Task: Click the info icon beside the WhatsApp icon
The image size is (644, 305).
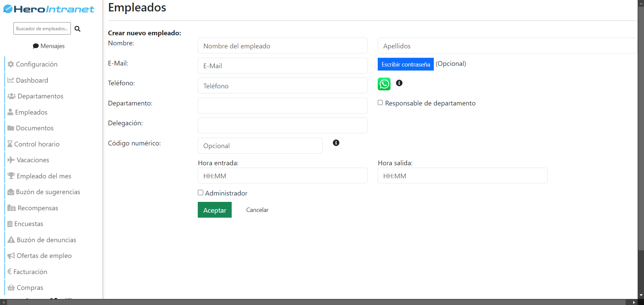Action: pyautogui.click(x=399, y=83)
